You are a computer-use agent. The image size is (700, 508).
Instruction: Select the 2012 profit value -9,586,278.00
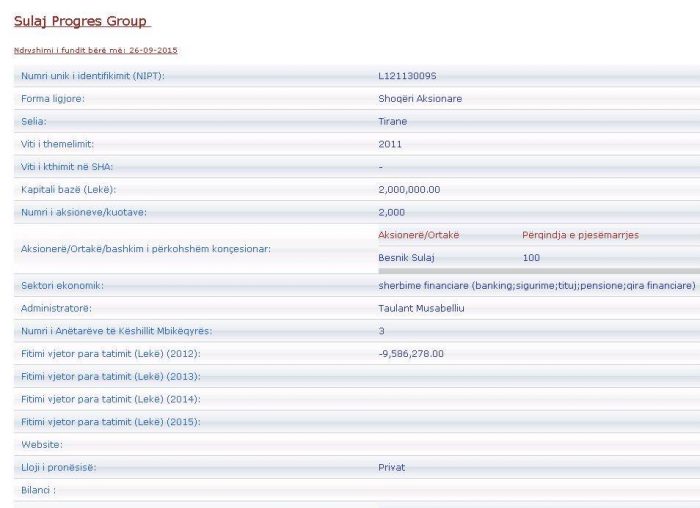click(411, 353)
